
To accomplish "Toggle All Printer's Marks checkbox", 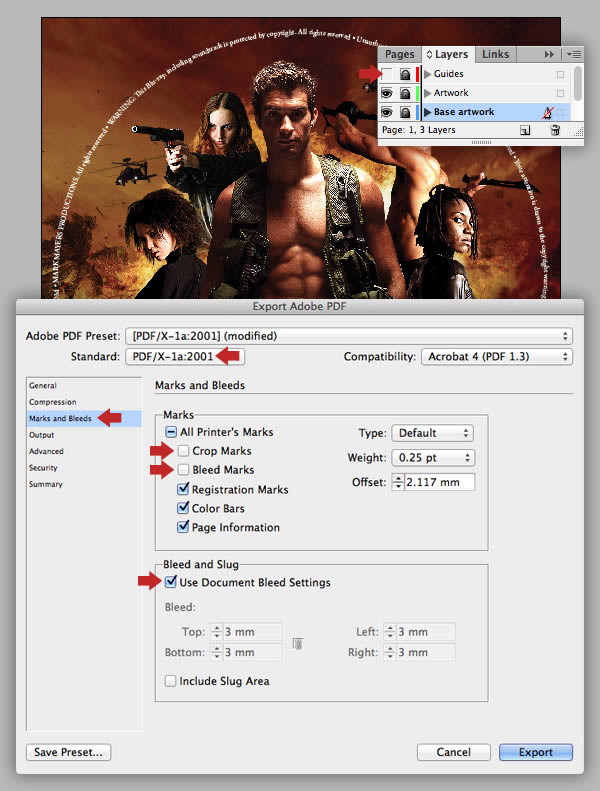I will (171, 432).
